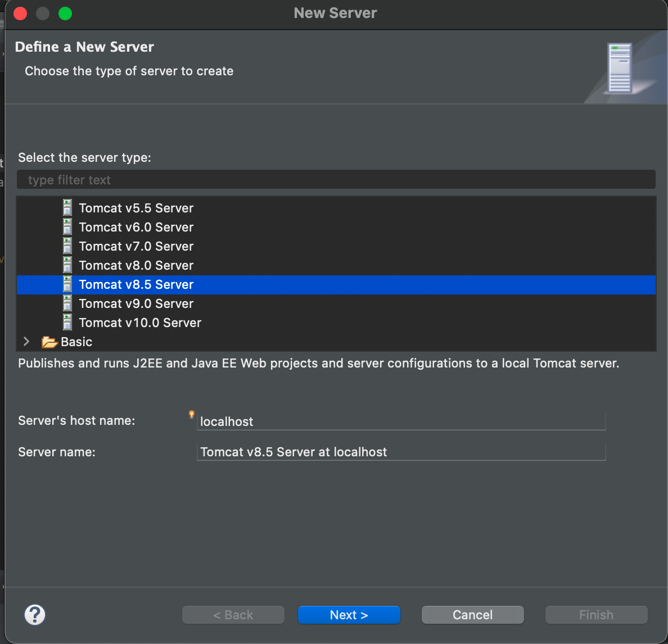Select the Basic category label
Viewport: 668px width, 644px height.
(76, 342)
